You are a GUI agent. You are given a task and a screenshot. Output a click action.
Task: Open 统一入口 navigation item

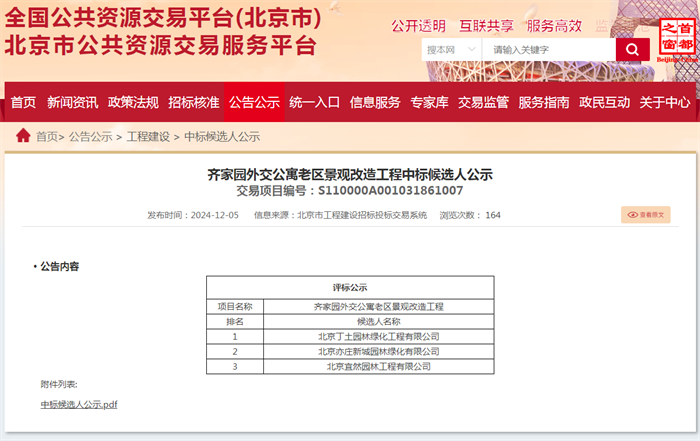pos(314,102)
